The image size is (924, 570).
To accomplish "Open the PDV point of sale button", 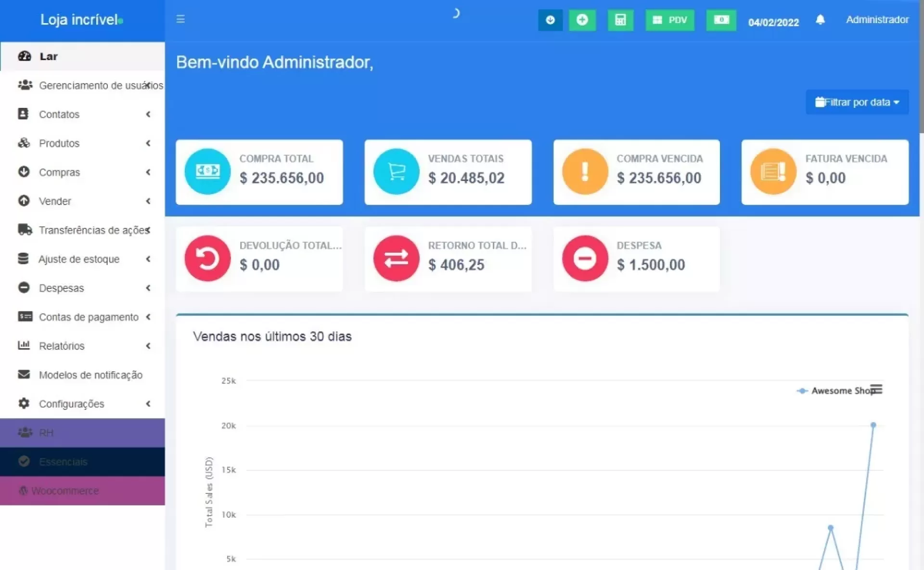I will (x=669, y=20).
